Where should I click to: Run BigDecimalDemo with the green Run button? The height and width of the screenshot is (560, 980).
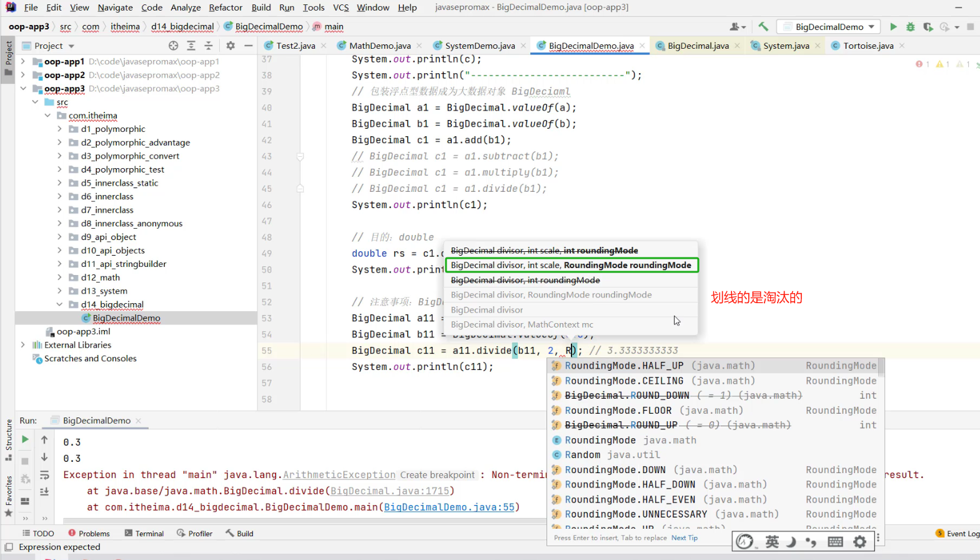point(893,27)
